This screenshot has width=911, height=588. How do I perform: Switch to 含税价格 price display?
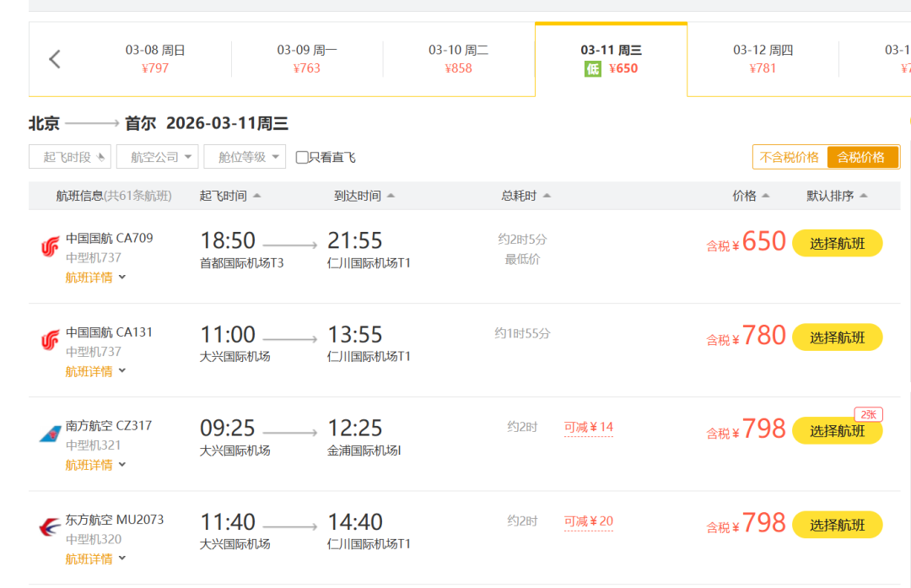[862, 157]
